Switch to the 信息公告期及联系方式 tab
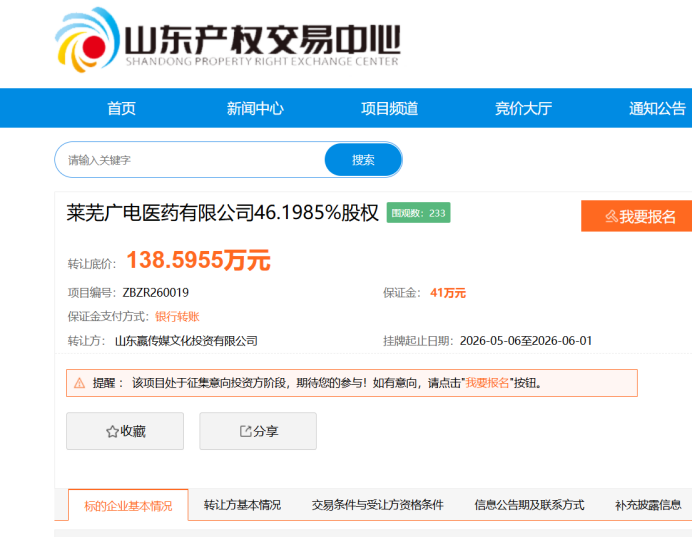693x537 pixels. tap(529, 505)
